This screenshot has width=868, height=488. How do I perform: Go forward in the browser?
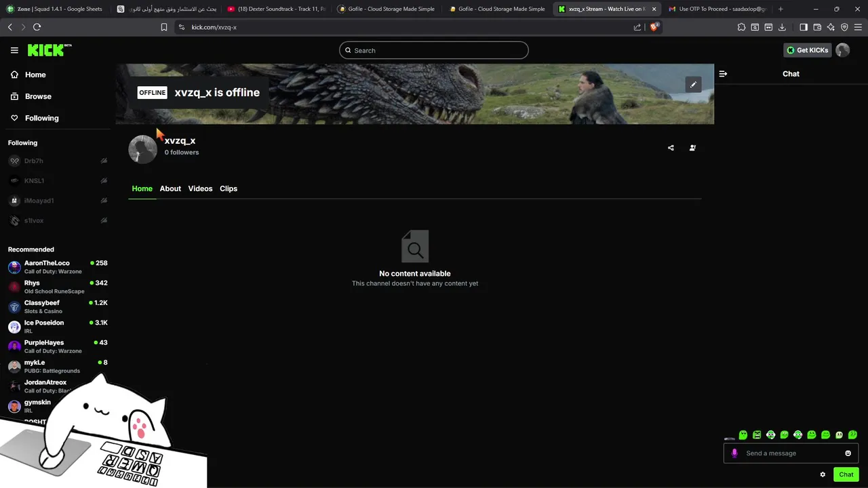[23, 27]
